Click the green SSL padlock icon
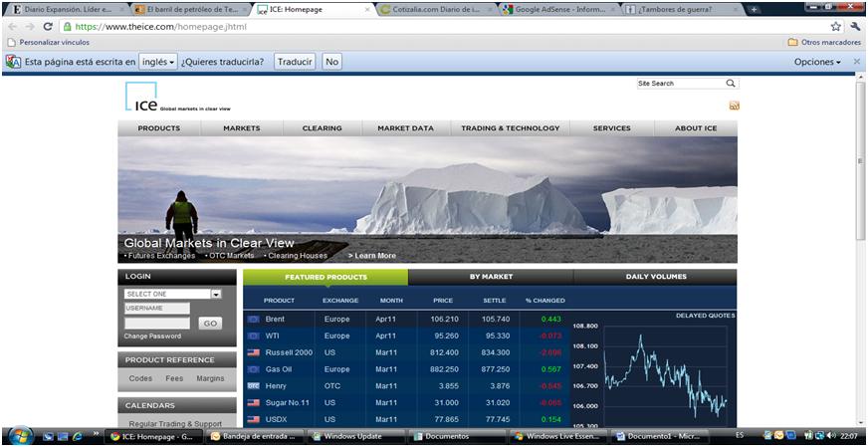Screen dimensions: 868x447 click(67, 26)
